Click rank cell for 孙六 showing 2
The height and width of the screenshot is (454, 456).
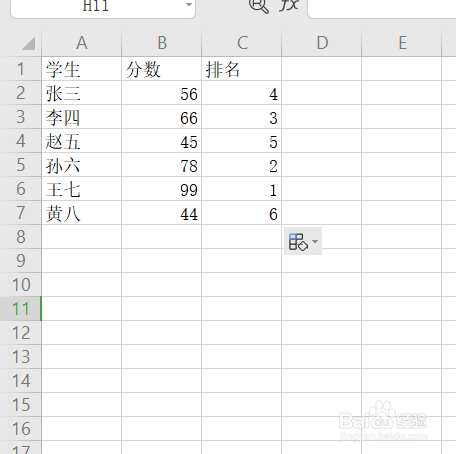(x=242, y=165)
